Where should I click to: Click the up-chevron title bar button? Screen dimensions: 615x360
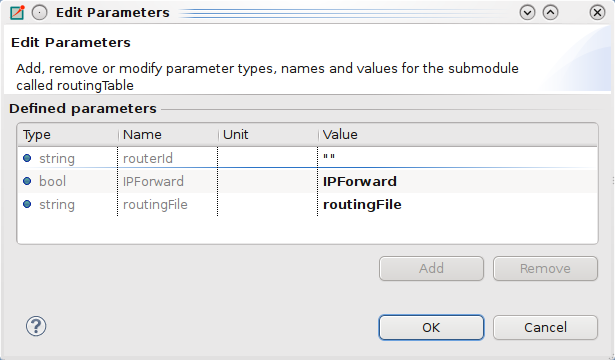pyautogui.click(x=550, y=13)
